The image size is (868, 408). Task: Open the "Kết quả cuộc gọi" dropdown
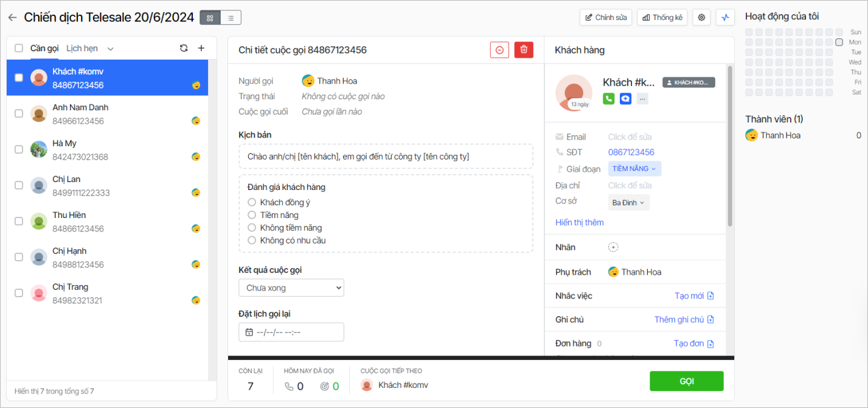pos(291,287)
